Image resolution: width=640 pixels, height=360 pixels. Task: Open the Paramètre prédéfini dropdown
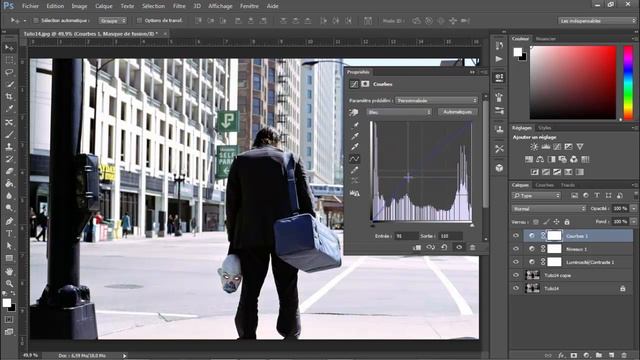(436, 100)
